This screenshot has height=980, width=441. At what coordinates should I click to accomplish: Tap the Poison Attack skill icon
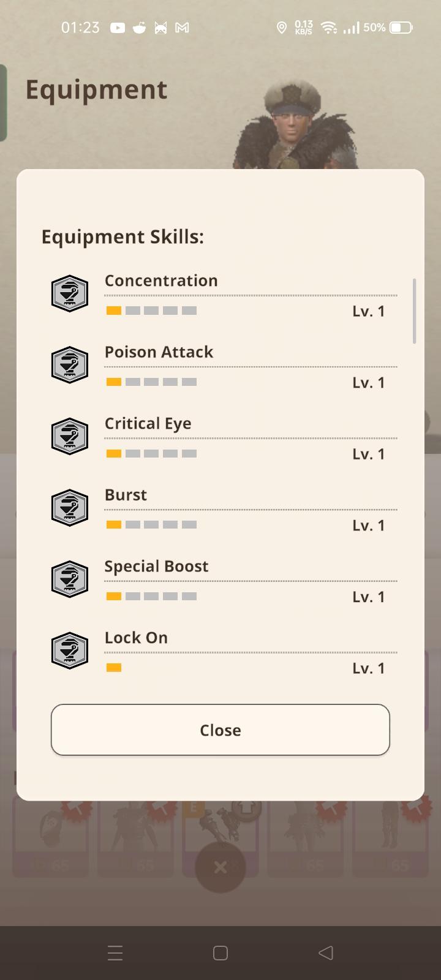point(70,365)
